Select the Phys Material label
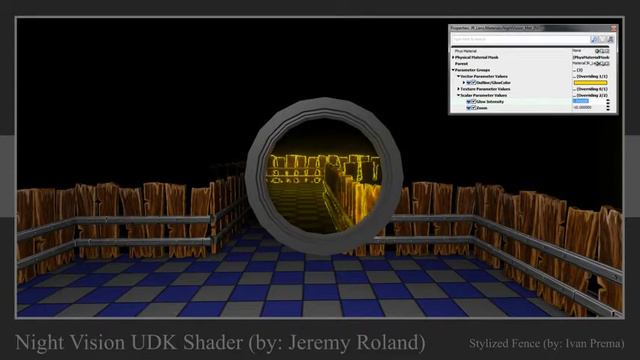This screenshot has height=360, width=640. click(466, 51)
